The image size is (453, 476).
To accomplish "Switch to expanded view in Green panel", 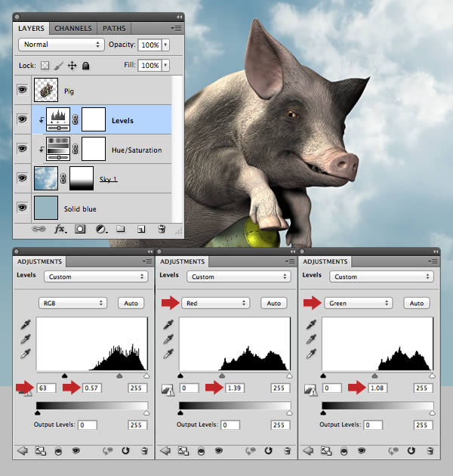I will click(326, 451).
